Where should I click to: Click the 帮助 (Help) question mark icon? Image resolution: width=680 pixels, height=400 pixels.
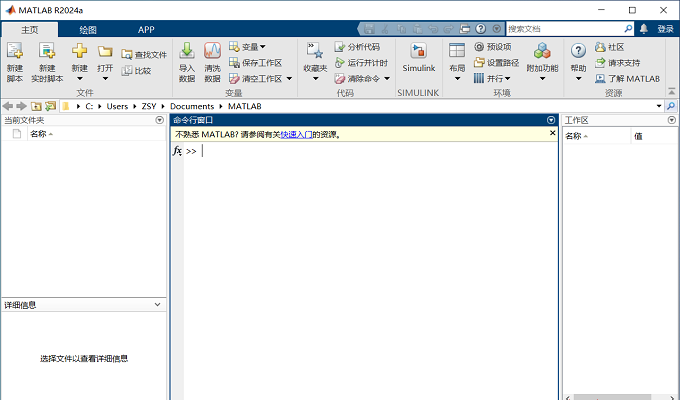[578, 51]
